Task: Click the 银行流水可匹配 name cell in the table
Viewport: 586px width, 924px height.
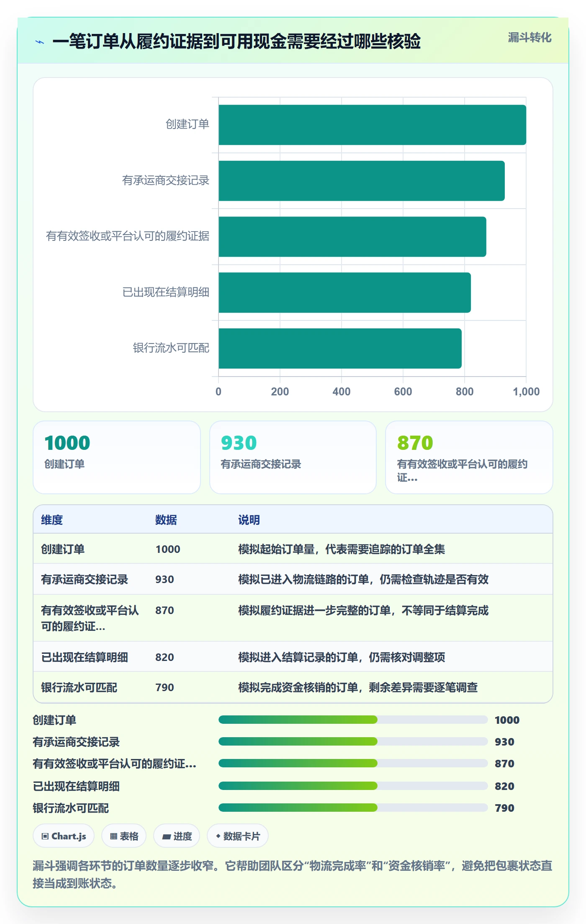Action: tap(79, 687)
